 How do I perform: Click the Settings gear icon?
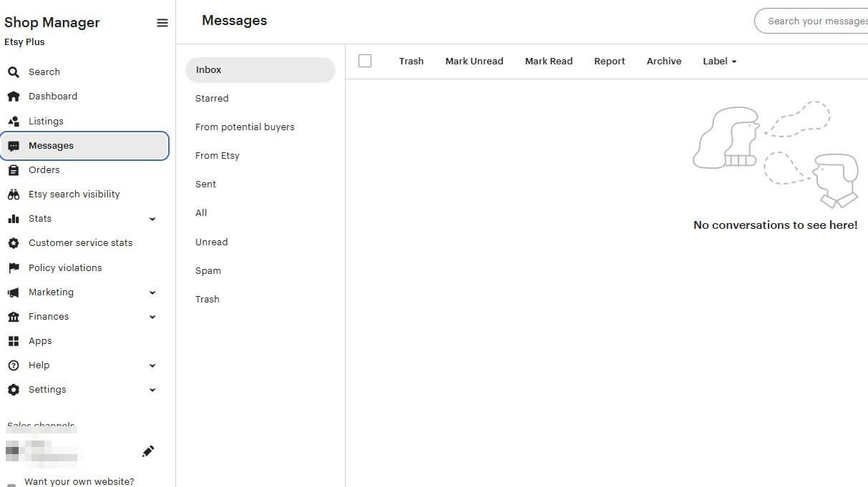coord(13,390)
